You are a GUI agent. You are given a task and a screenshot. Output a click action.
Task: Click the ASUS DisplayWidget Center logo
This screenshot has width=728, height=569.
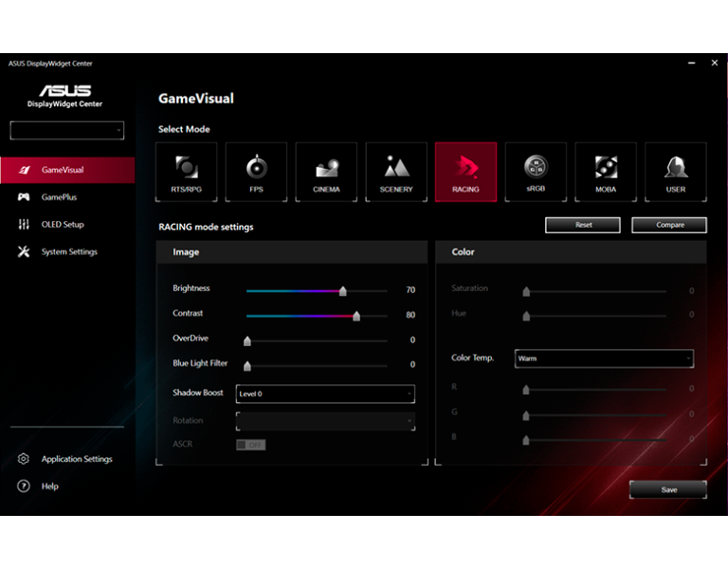pyautogui.click(x=65, y=96)
